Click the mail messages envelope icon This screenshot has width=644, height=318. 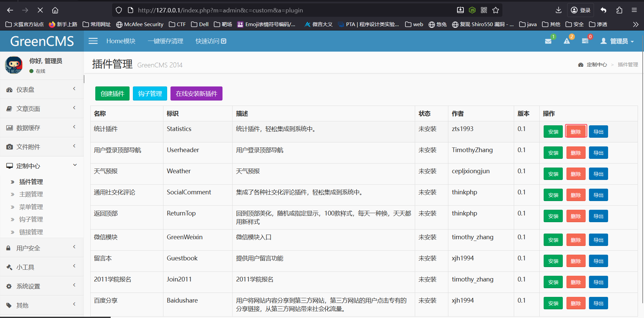point(548,41)
